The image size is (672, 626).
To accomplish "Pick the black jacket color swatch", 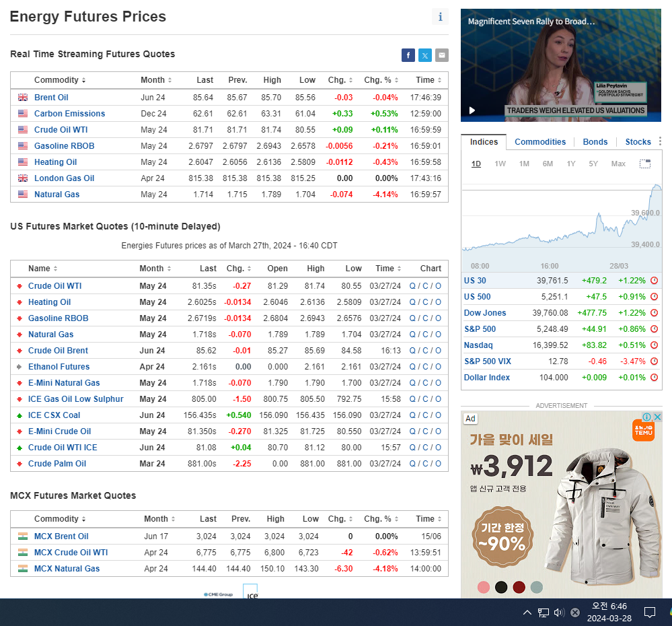I will point(501,587).
